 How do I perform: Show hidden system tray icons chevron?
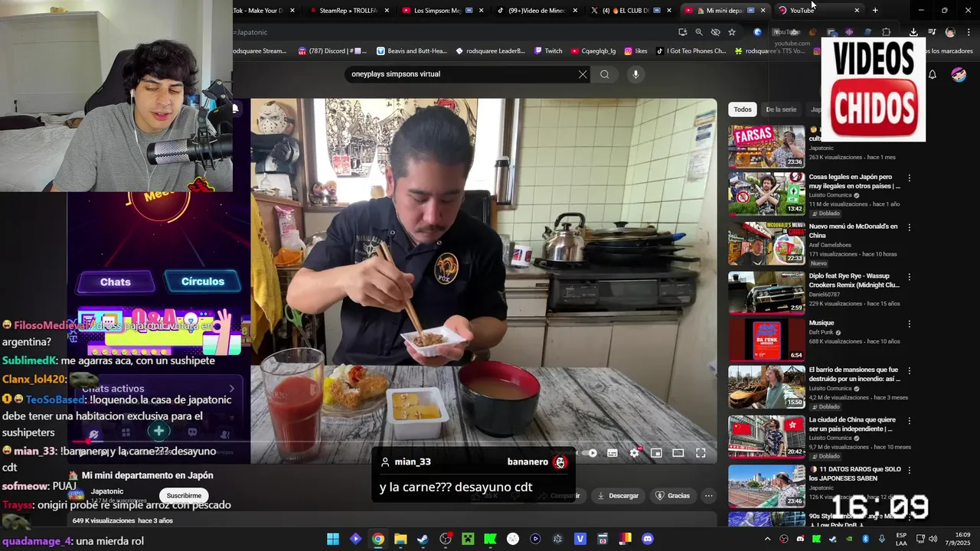(768, 539)
